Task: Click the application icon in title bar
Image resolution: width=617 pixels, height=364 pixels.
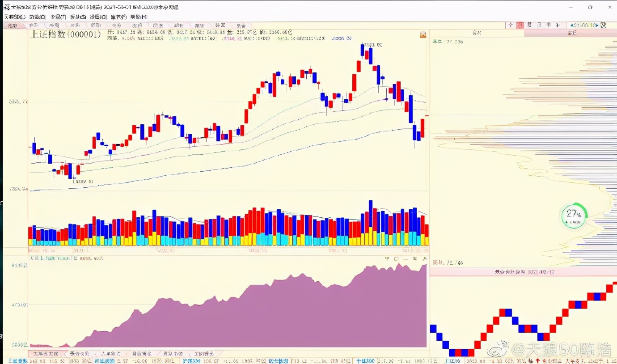Action: [6, 8]
